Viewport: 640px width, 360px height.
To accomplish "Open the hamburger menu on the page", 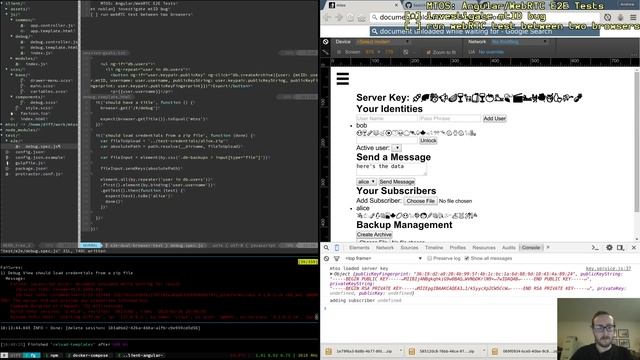I will coord(342,78).
